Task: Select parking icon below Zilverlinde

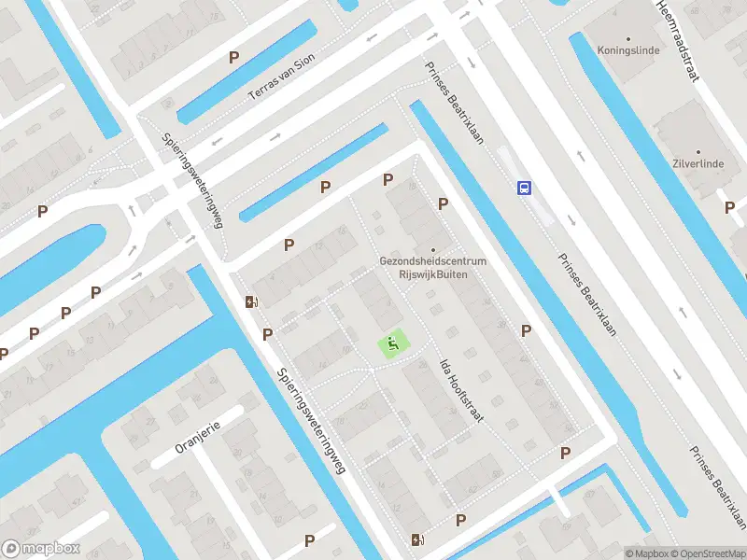Action: 729,207
